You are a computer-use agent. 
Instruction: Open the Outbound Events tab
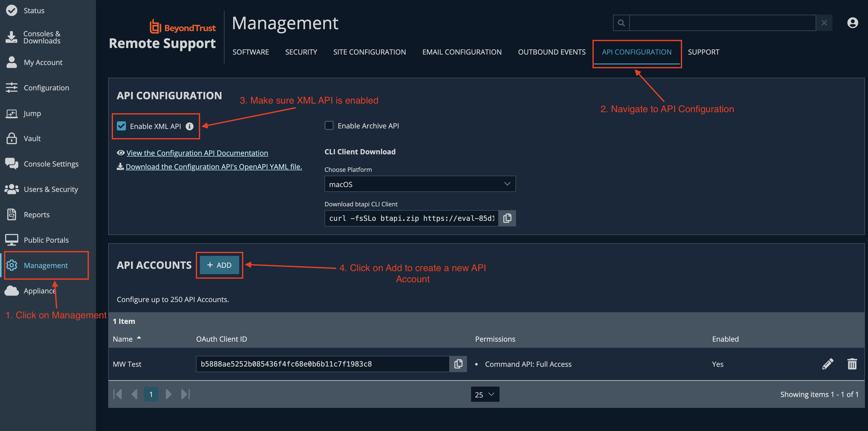tap(552, 52)
